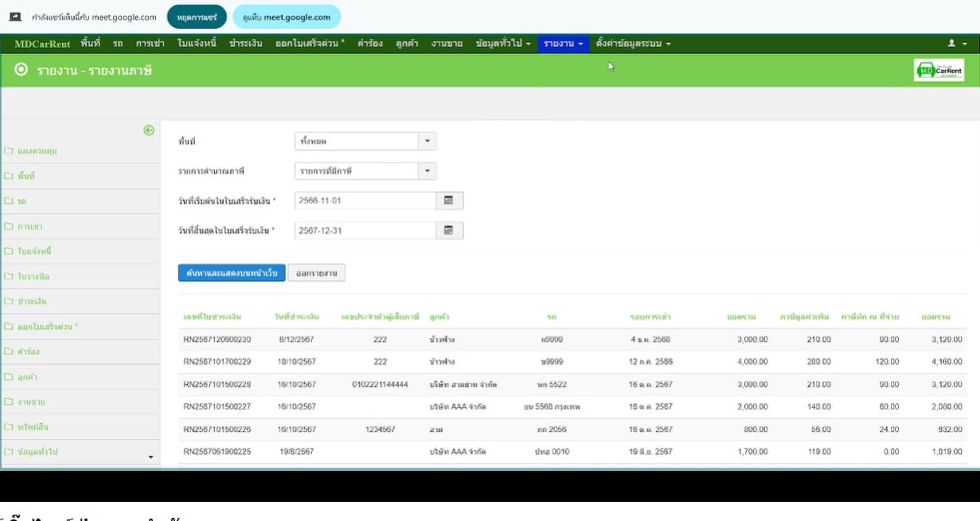Click ดูแท็บ meet.google.com button
This screenshot has width=980, height=521.
click(x=287, y=17)
